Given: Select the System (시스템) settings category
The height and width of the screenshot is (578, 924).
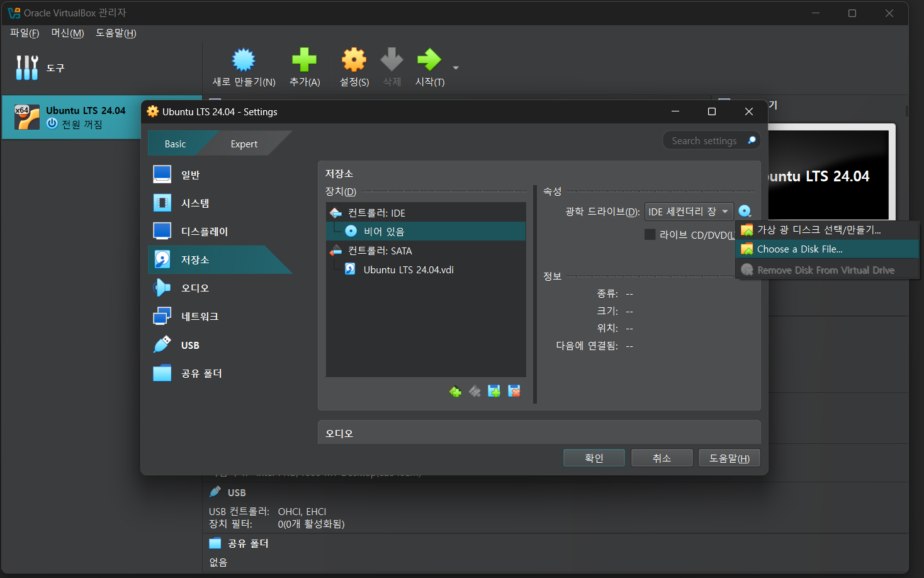Looking at the screenshot, I should [x=220, y=203].
